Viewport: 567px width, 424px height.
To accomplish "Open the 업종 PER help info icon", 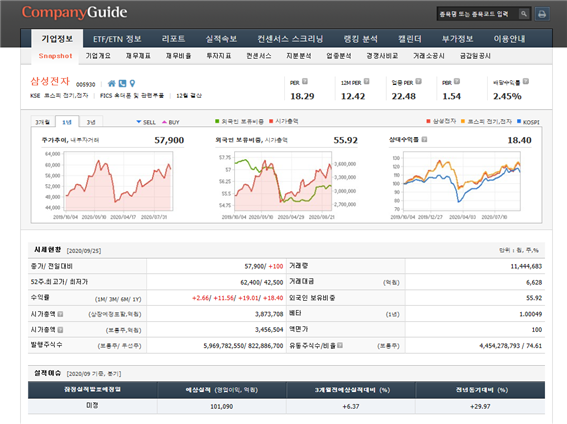I will [x=418, y=81].
